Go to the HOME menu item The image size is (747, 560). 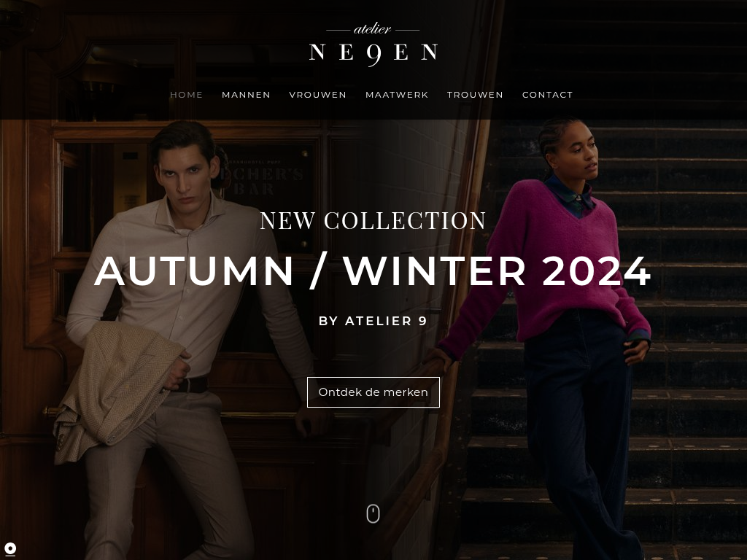(186, 95)
